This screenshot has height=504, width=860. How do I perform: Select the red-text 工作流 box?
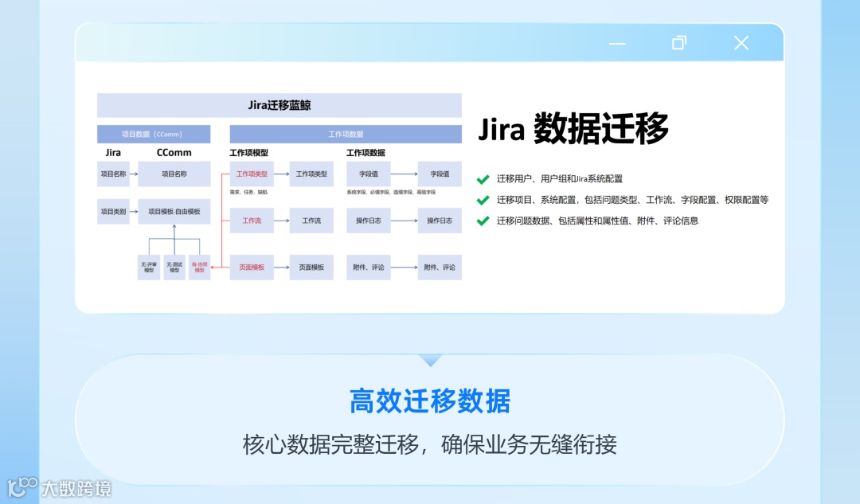coord(252,221)
